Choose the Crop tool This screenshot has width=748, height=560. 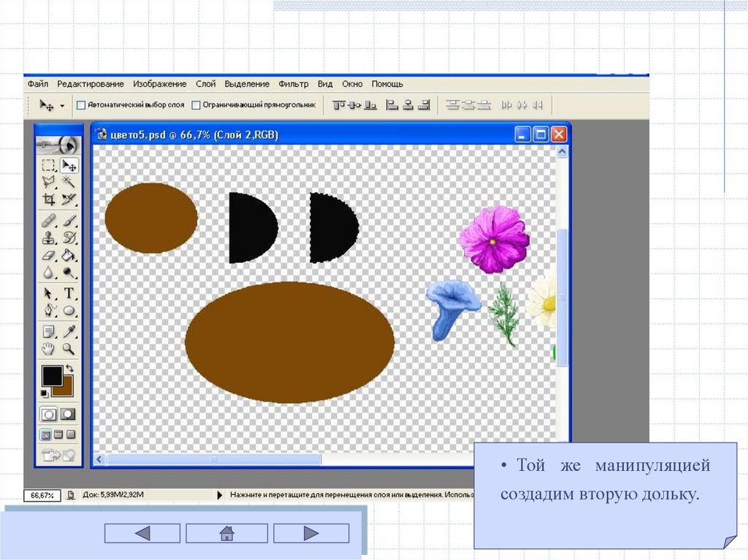[x=49, y=199]
